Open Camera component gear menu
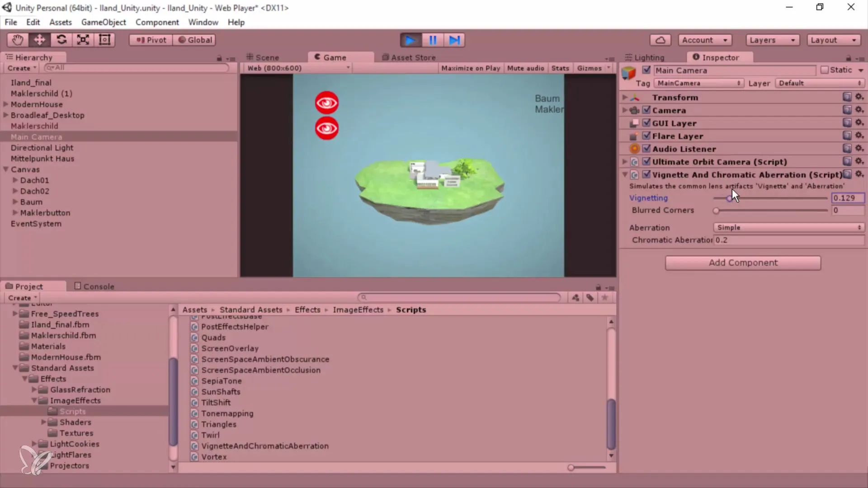Image resolution: width=868 pixels, height=488 pixels. [x=859, y=109]
